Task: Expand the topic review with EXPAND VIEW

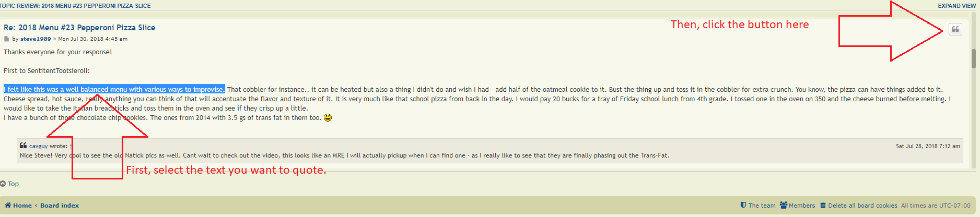Action: click(x=956, y=6)
